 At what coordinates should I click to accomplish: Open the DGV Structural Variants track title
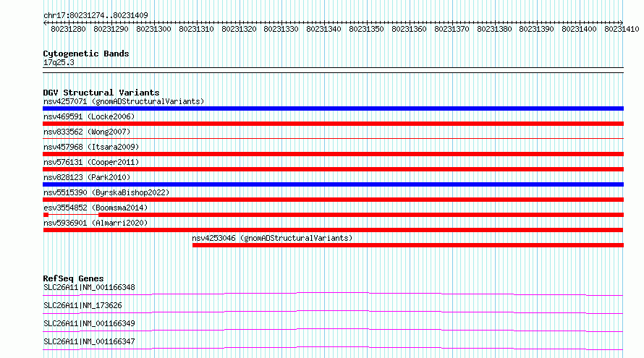101,93
